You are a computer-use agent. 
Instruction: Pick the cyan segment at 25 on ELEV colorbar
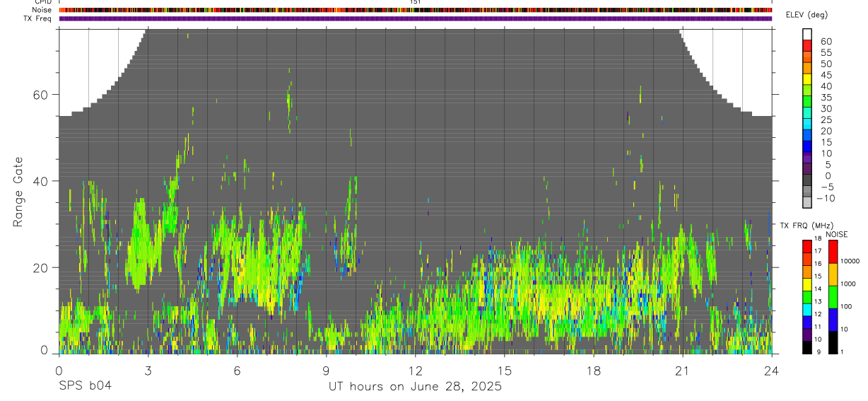807,124
